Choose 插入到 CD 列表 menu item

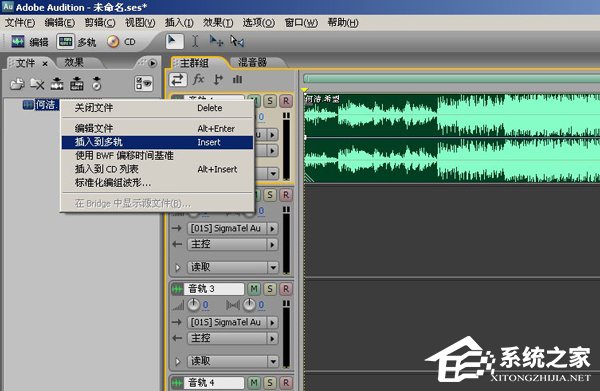[157, 169]
